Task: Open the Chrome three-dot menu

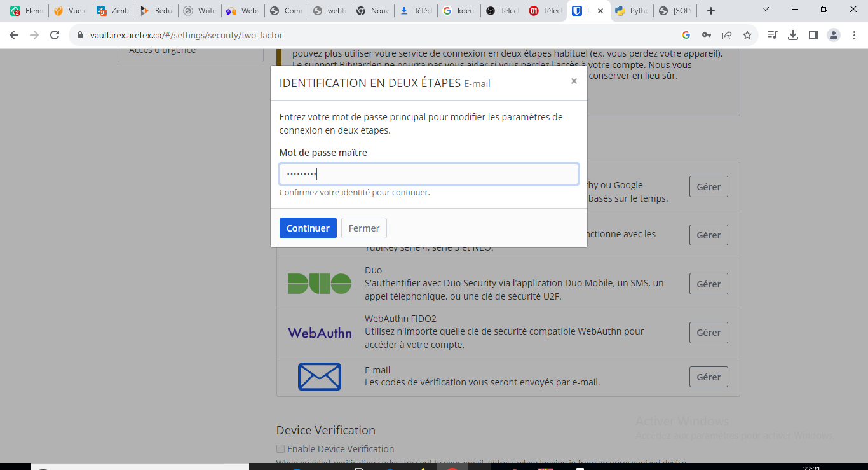Action: 853,35
